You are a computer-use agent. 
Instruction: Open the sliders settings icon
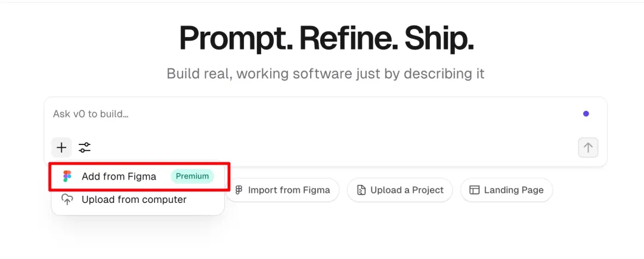pos(85,147)
